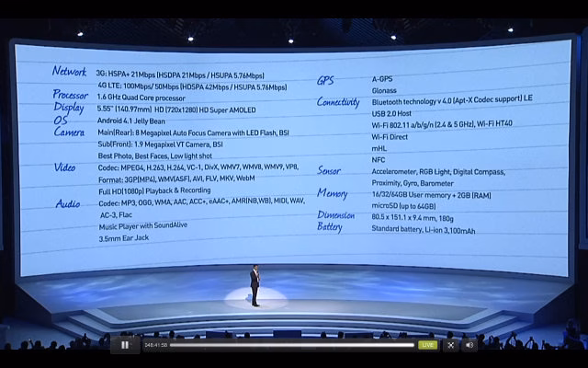Click '16/32/64GB User memory + 2GB (RAM)'
Viewport: 588px width, 368px height.
click(431, 195)
